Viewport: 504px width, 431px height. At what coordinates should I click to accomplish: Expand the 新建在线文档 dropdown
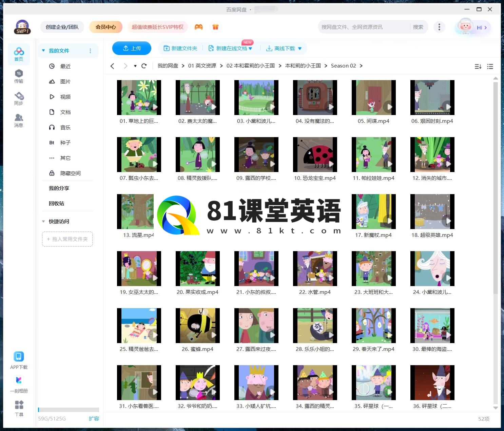[x=250, y=49]
